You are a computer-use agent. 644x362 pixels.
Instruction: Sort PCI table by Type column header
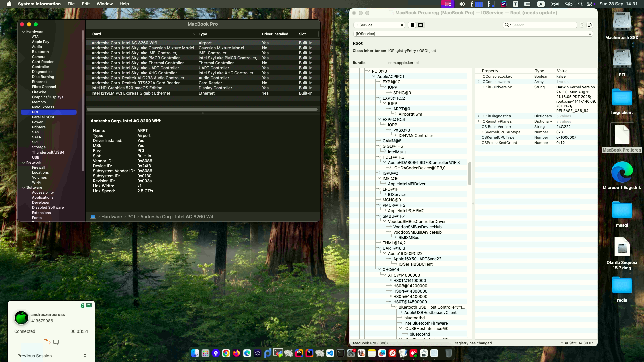[229, 34]
